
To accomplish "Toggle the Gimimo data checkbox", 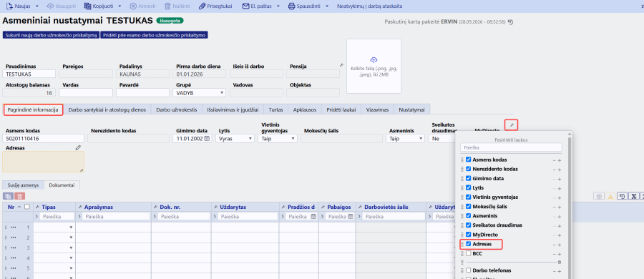I will coord(468,178).
